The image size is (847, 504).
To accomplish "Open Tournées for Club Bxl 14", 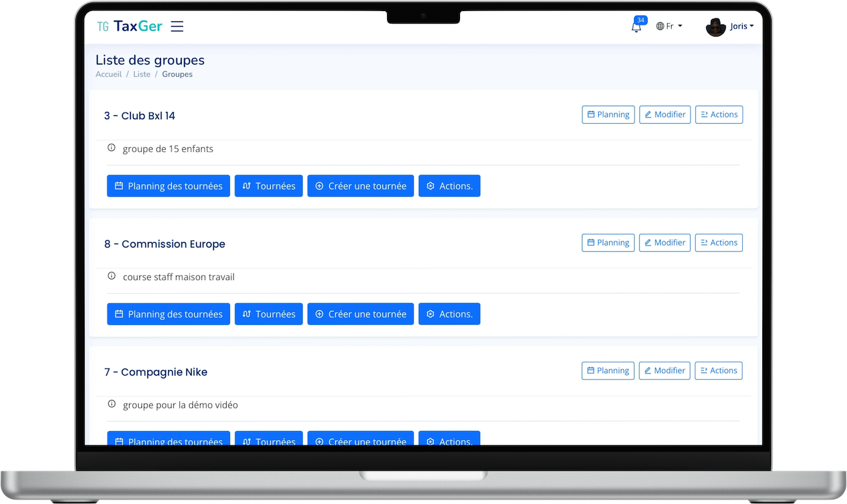I will point(268,186).
